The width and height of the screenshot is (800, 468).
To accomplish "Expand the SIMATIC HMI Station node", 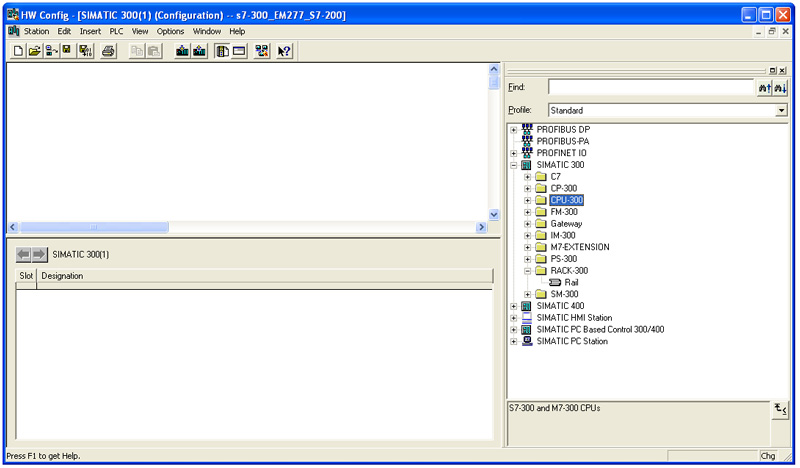I will [514, 317].
